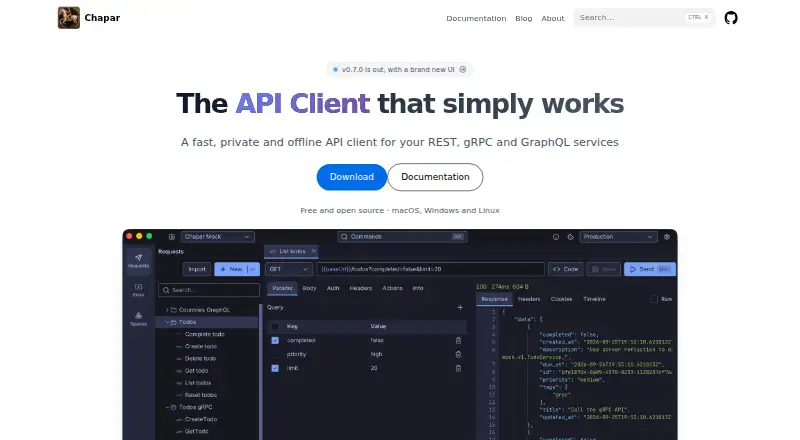The height and width of the screenshot is (440, 800).
Task: Click the info circle icon left of Production
Action: click(x=556, y=237)
